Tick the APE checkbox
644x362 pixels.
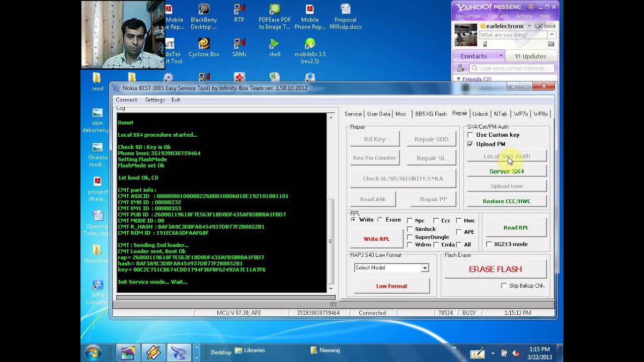(x=459, y=232)
